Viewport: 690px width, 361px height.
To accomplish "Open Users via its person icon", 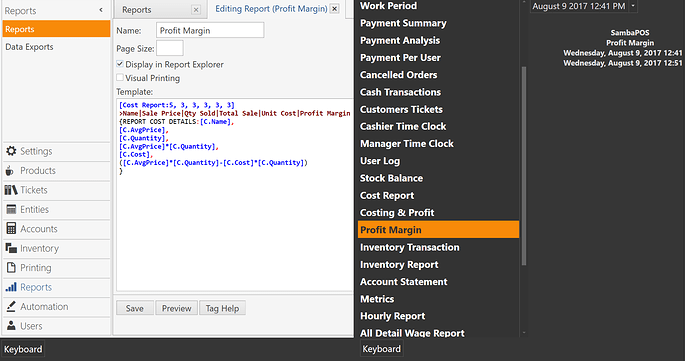I will [x=11, y=326].
